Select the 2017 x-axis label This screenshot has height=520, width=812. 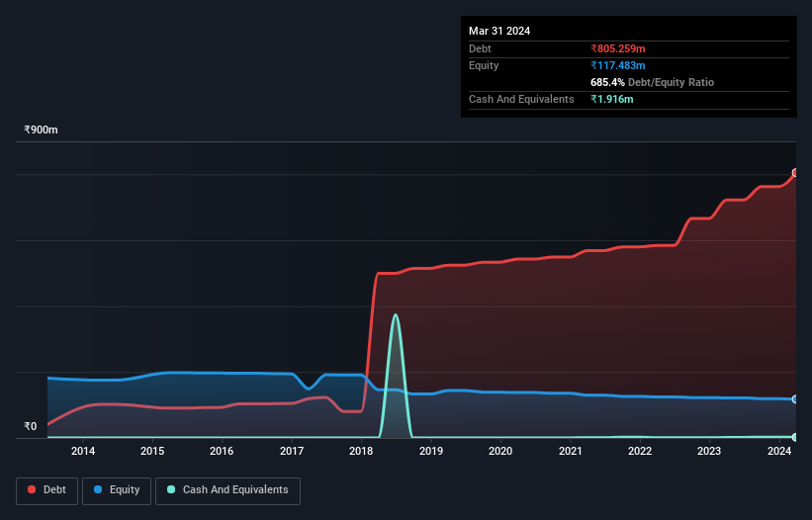tap(292, 451)
